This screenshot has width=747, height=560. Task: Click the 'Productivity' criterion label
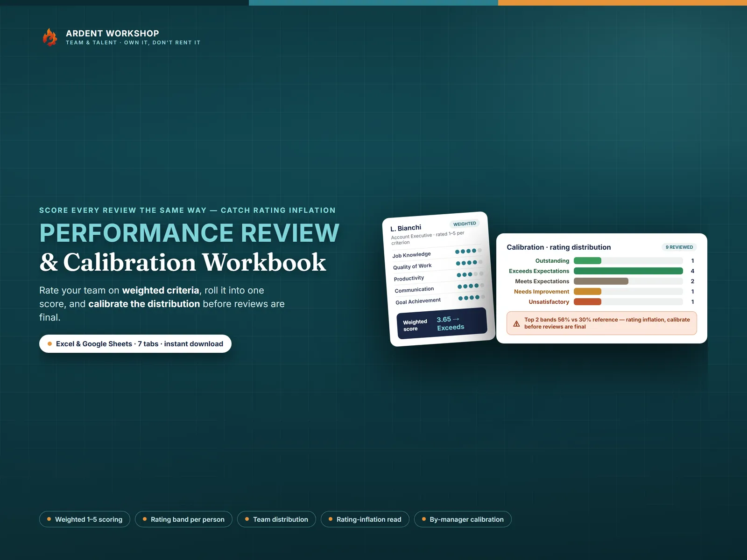[409, 279]
